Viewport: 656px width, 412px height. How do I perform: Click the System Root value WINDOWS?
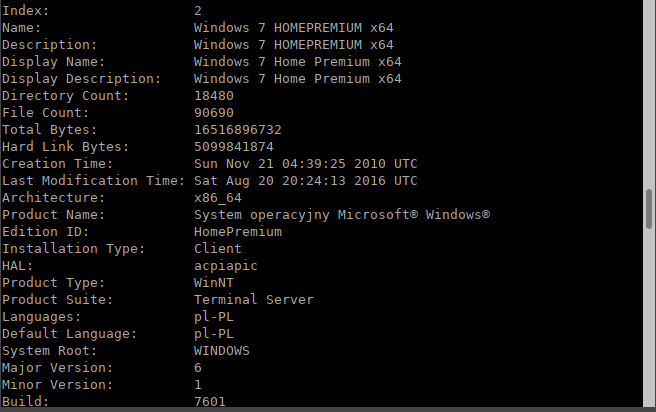(222, 351)
